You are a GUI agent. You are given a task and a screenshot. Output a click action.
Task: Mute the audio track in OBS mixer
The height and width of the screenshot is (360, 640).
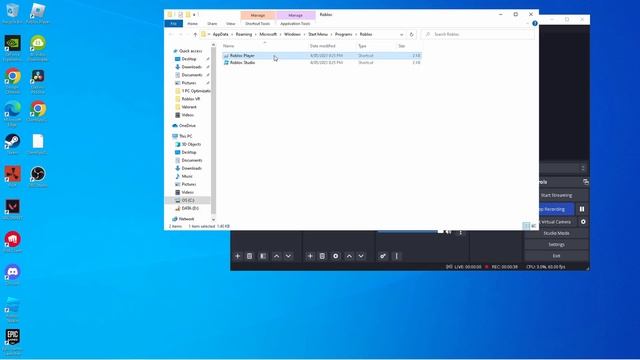point(449,232)
